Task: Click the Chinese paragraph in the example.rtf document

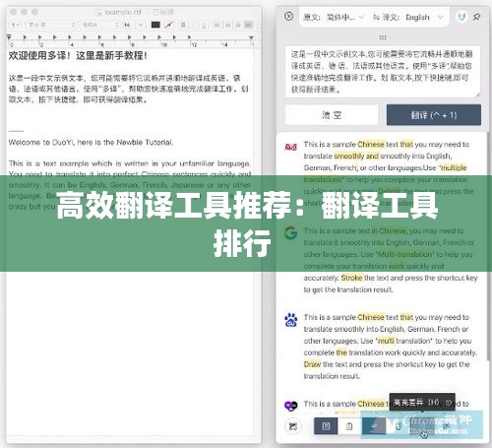Action: 128,89
